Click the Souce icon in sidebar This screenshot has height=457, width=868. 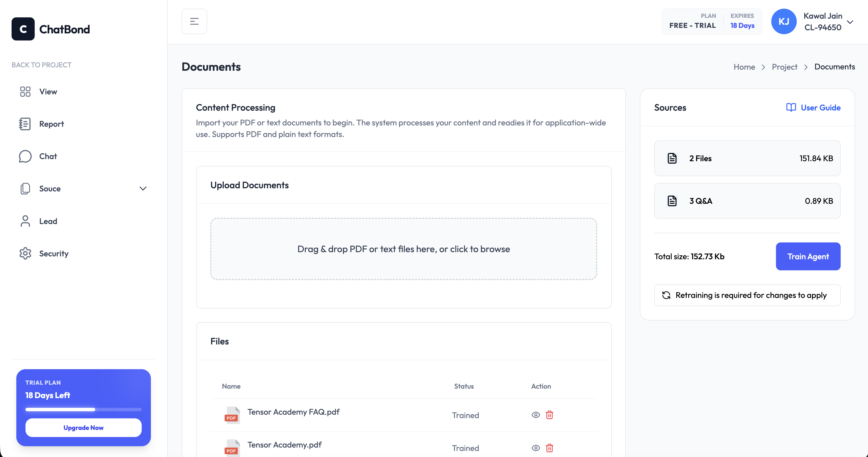pos(25,188)
